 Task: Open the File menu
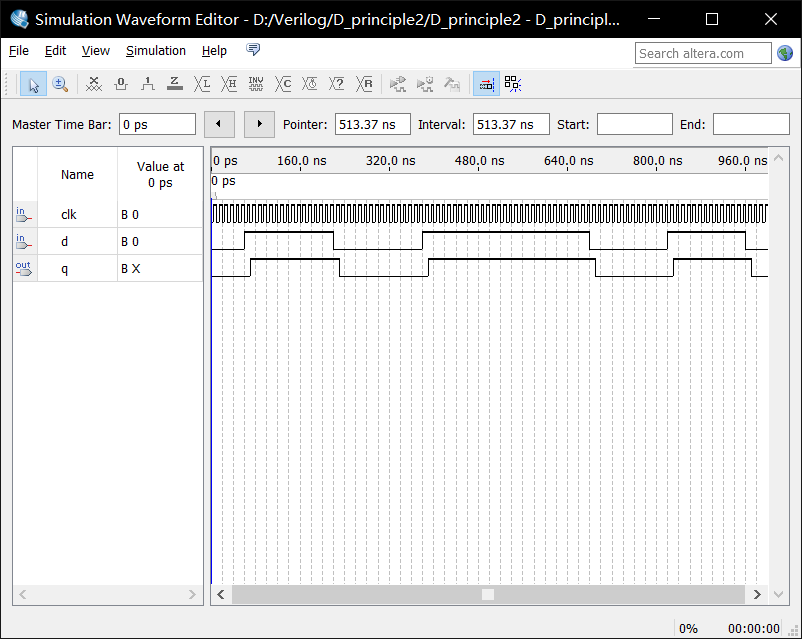pyautogui.click(x=19, y=51)
